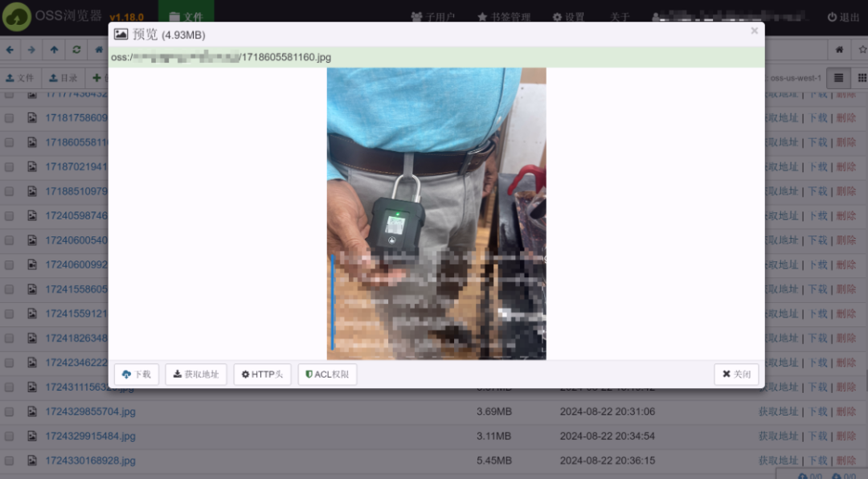Viewport: 868px width, 479px height.
Task: Click the account name in top bar
Action: pos(728,17)
